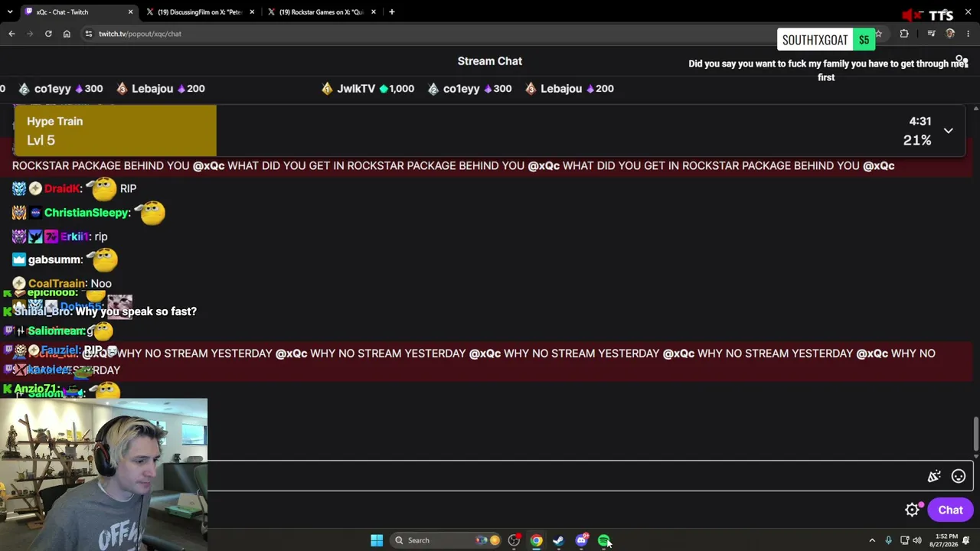This screenshot has width=980, height=551.
Task: Open Spotify from the taskbar
Action: coord(603,540)
